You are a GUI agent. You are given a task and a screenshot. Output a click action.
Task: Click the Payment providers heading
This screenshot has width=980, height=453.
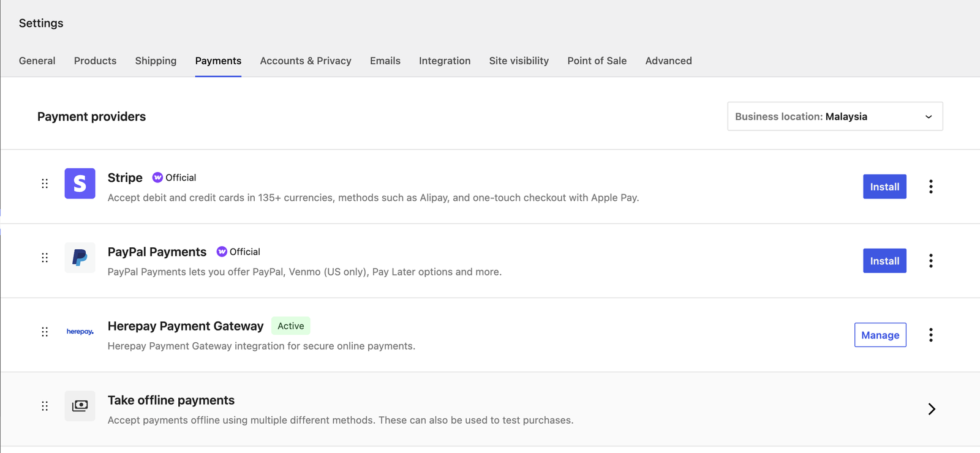(x=91, y=116)
